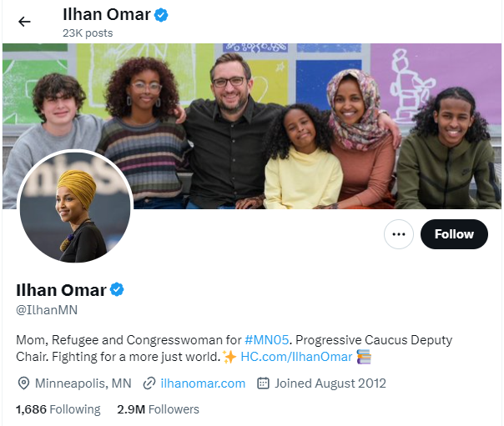504x426 pixels.
Task: View the 1,686 Following list
Action: [58, 409]
